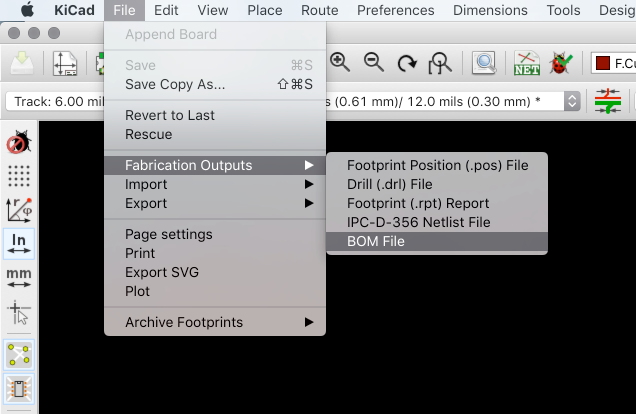Screen dimensions: 636x414
Task: Select Rescue menu entry
Action: [215, 134]
